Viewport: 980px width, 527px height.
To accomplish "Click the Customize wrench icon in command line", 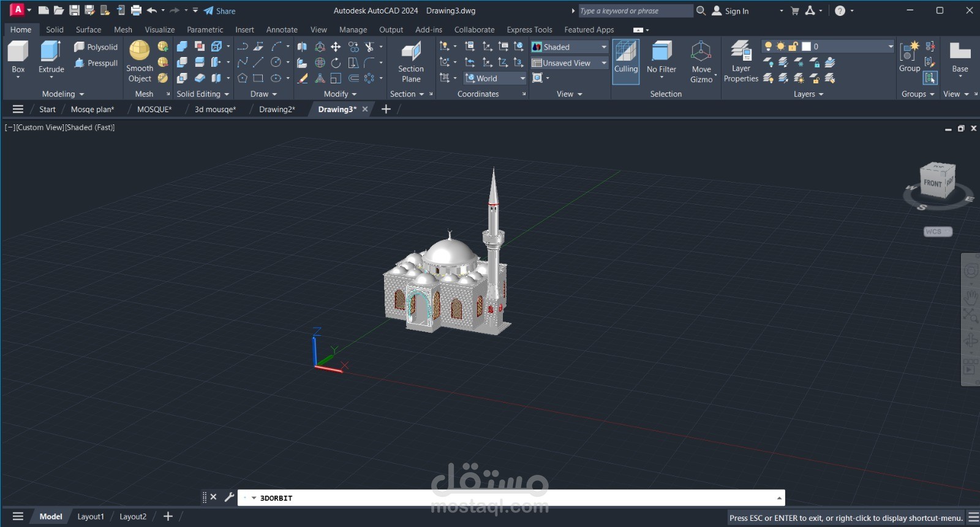I will (x=229, y=497).
